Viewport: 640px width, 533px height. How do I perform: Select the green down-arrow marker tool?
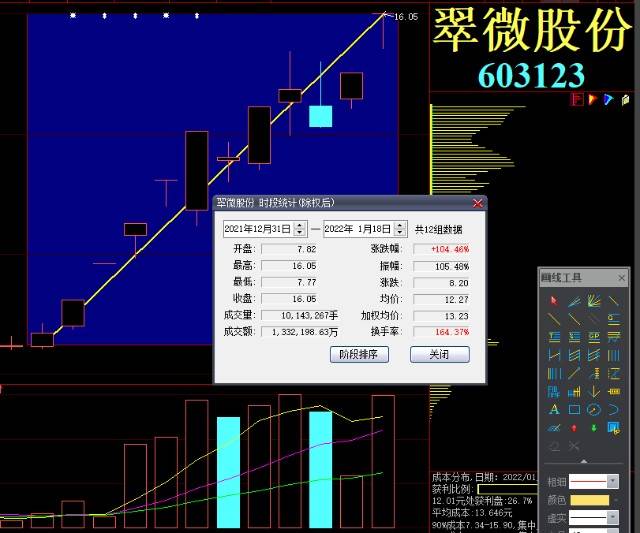point(594,428)
